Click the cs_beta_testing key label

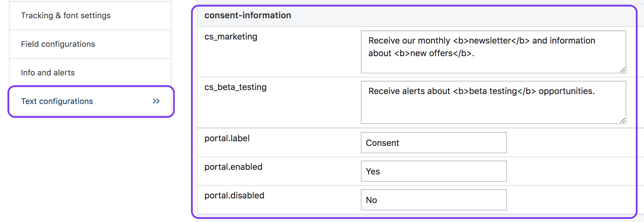pos(235,87)
